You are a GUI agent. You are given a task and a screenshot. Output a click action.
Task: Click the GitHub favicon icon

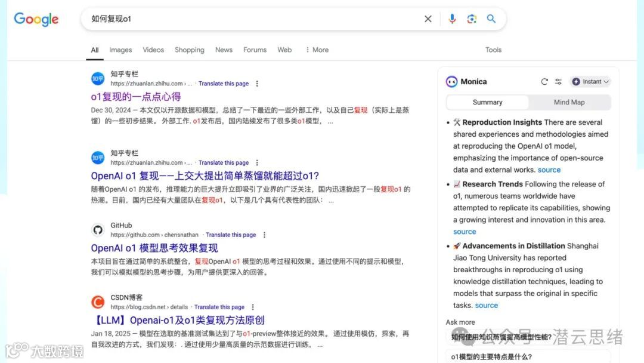98,230
